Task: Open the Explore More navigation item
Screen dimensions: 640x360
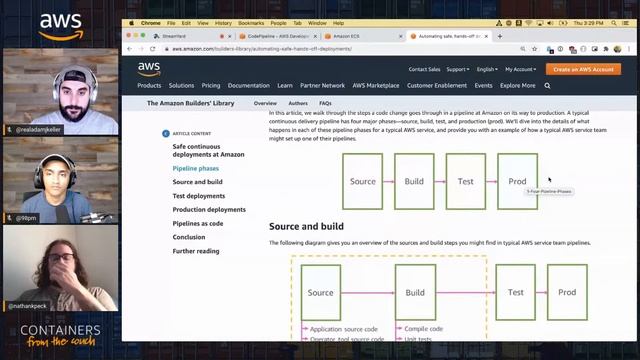Action: pos(518,86)
